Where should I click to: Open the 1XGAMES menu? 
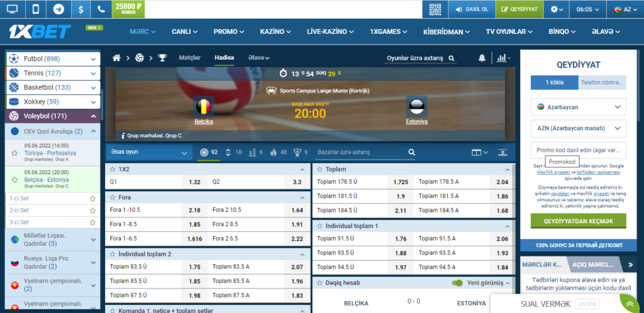[388, 31]
